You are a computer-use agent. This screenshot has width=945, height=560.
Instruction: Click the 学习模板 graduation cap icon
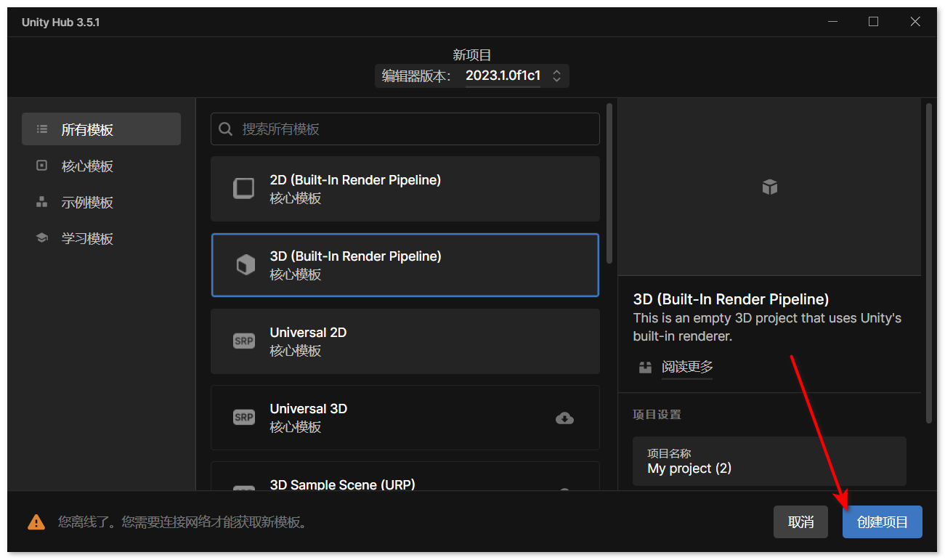click(42, 238)
